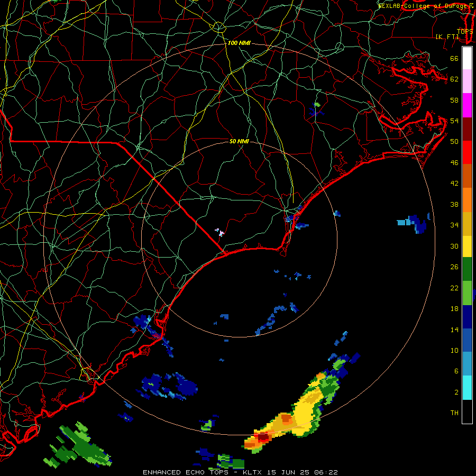Click the legend value 50
476x476 pixels.
click(x=454, y=142)
